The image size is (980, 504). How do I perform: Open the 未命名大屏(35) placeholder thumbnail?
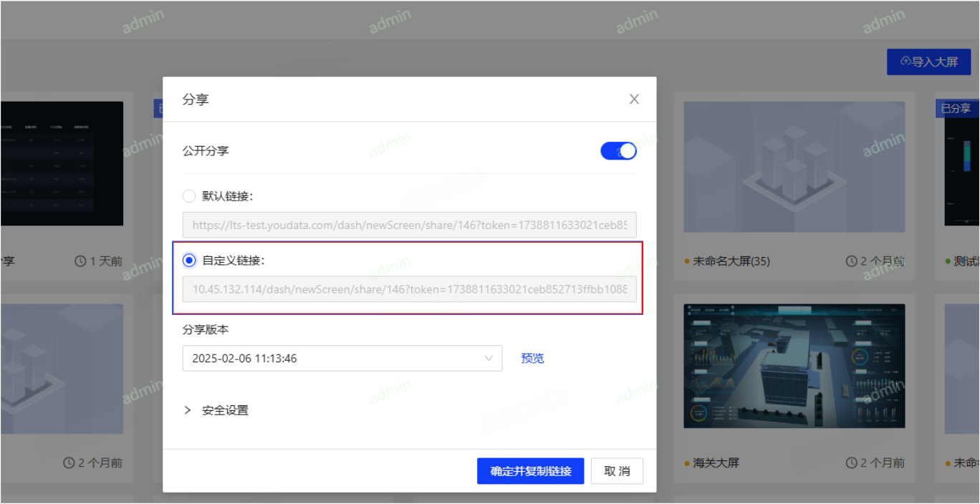click(x=794, y=166)
